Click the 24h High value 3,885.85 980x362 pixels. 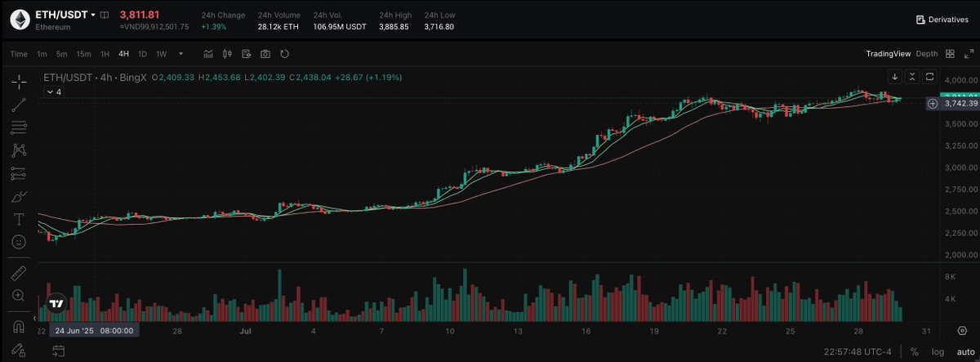point(394,27)
